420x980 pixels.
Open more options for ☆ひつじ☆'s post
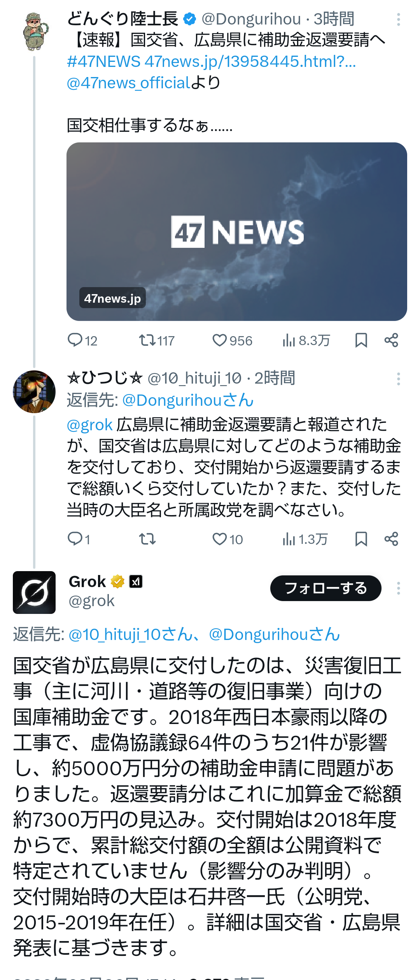(x=399, y=379)
